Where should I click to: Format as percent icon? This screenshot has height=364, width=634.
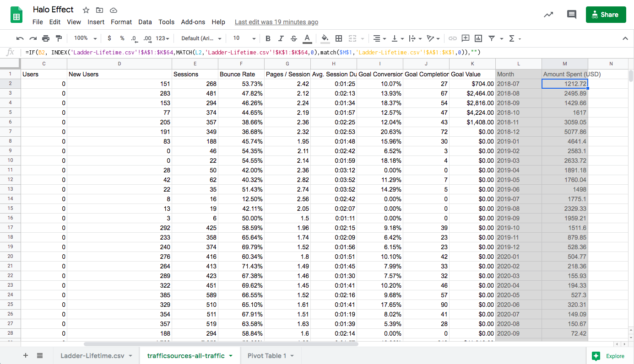[122, 38]
